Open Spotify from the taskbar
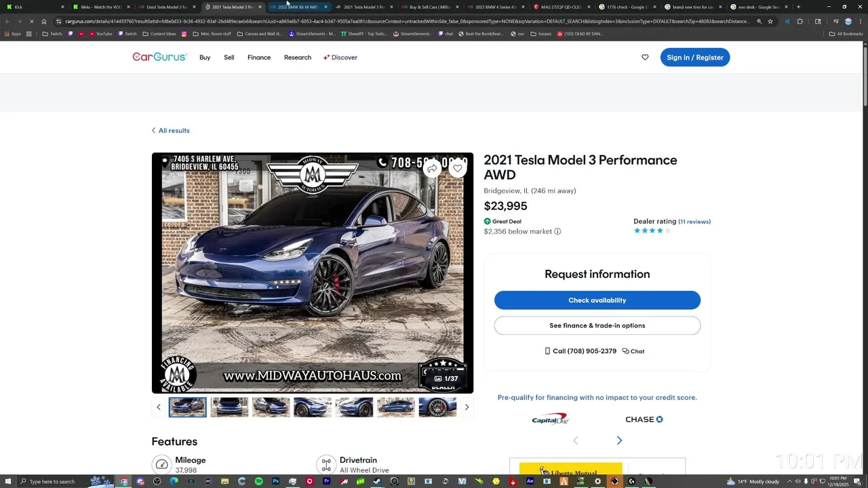Screen dimensions: 868x488 (x=258, y=481)
